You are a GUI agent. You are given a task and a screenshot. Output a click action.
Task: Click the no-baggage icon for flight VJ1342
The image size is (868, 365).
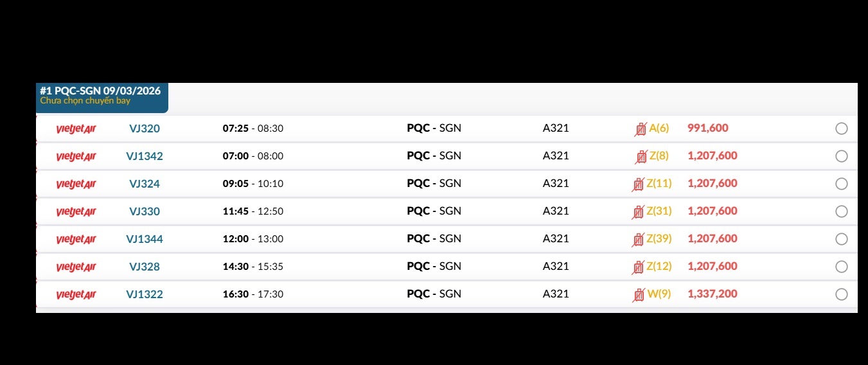pos(641,156)
